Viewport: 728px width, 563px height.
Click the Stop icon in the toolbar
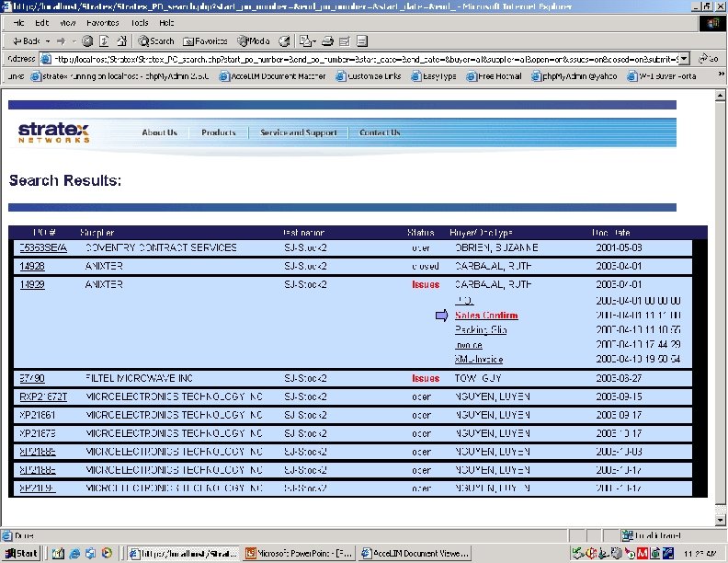click(x=86, y=41)
